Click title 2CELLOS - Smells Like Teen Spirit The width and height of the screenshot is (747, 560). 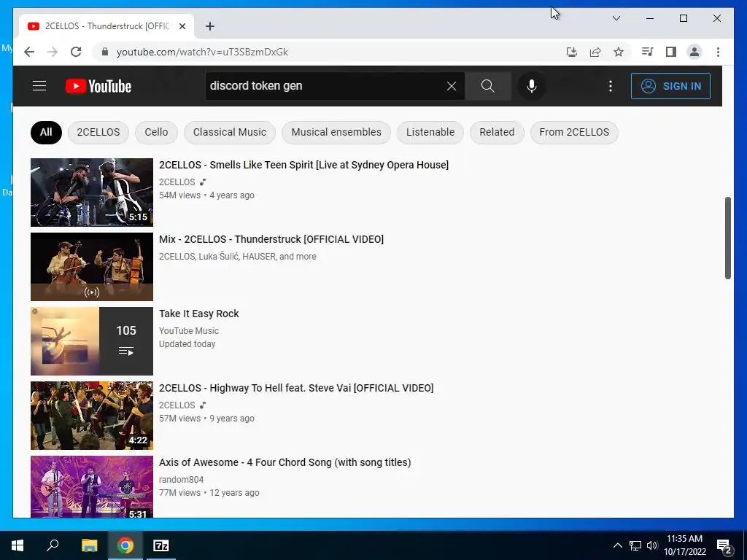click(x=304, y=165)
